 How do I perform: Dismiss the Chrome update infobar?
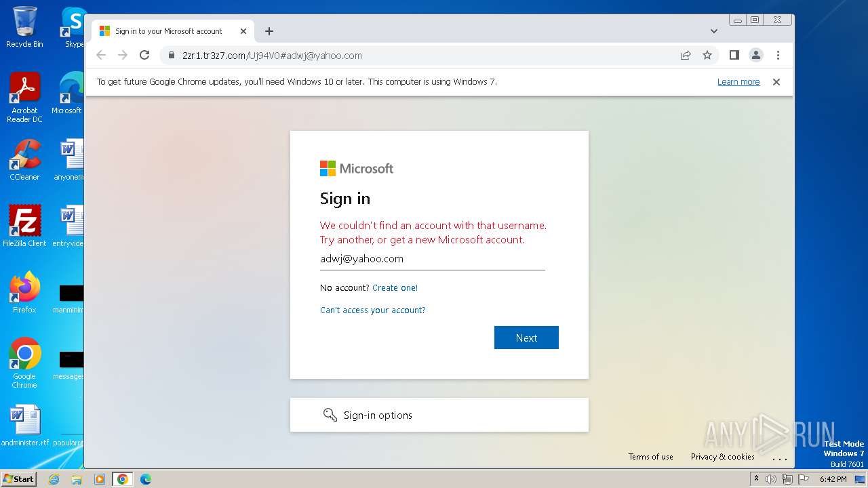[x=776, y=82]
